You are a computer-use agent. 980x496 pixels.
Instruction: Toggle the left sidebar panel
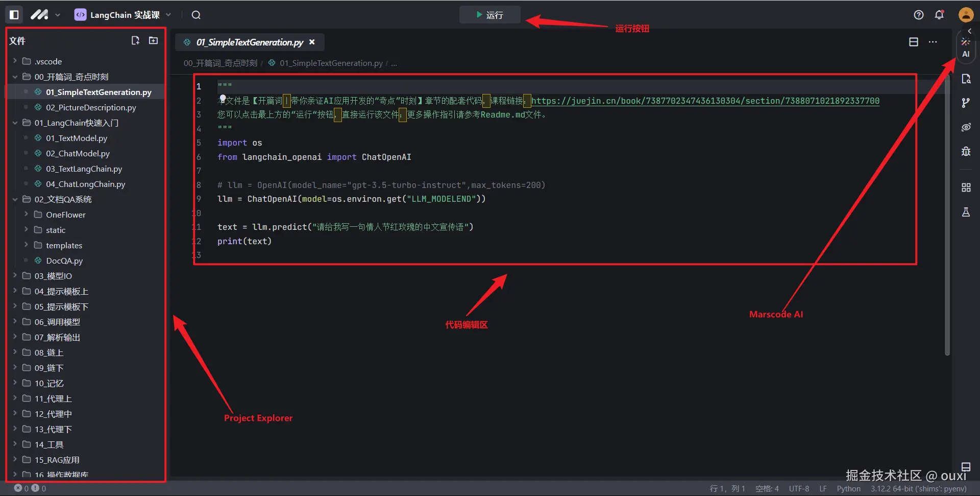pos(14,15)
